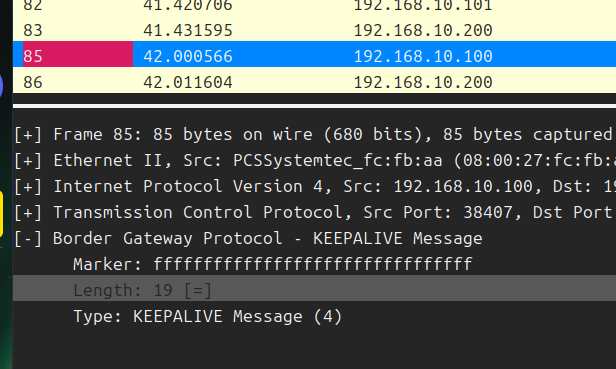Click the Border Gateway Protocol KEEPALIVE Message header
616x369 pixels.
tap(268, 238)
